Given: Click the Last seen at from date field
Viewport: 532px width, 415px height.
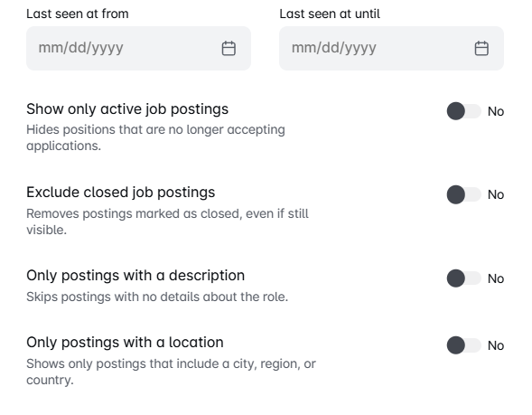Looking at the screenshot, I should click(x=138, y=48).
